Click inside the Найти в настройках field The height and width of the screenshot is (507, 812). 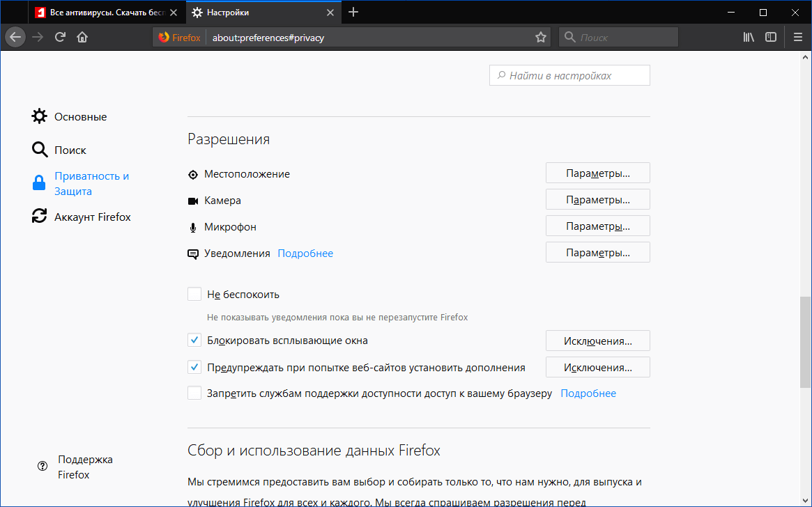(x=569, y=75)
